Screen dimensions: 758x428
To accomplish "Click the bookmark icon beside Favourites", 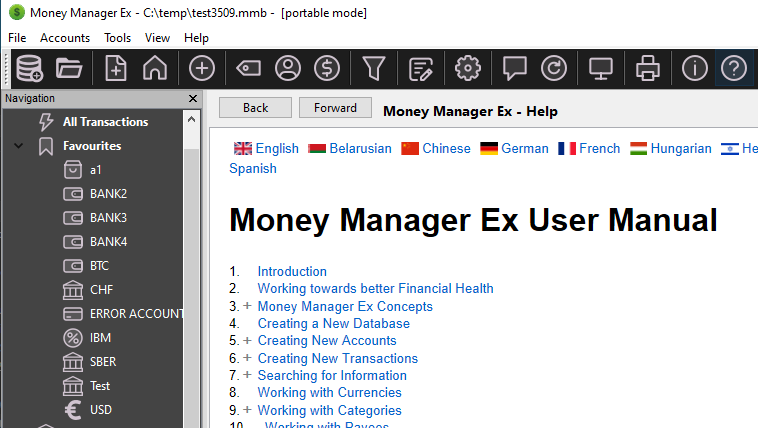I will tap(46, 146).
